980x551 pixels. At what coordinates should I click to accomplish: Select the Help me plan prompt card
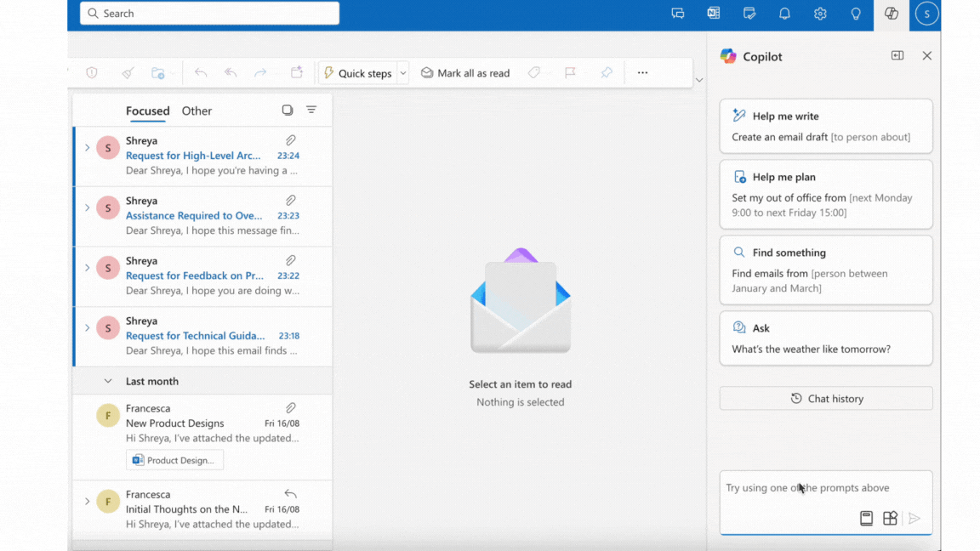tap(826, 194)
